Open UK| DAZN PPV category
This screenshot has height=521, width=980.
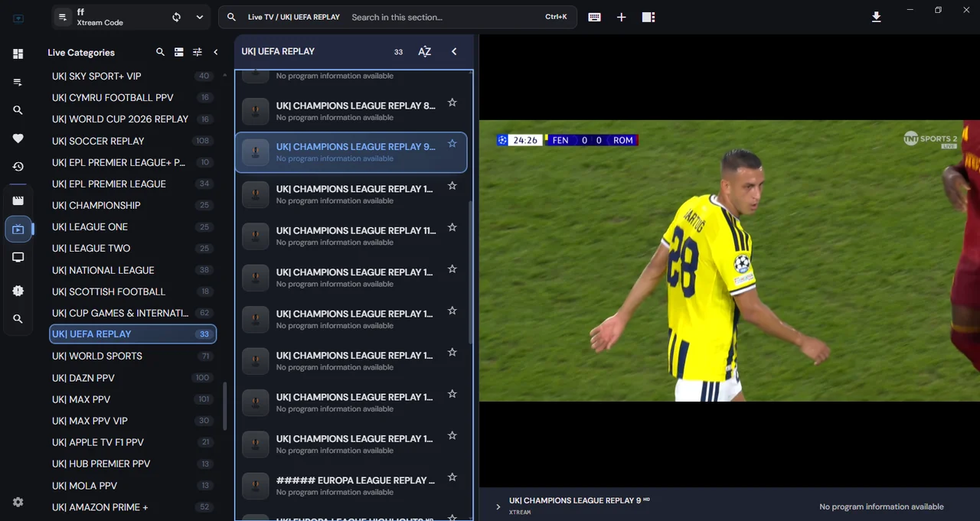click(132, 378)
